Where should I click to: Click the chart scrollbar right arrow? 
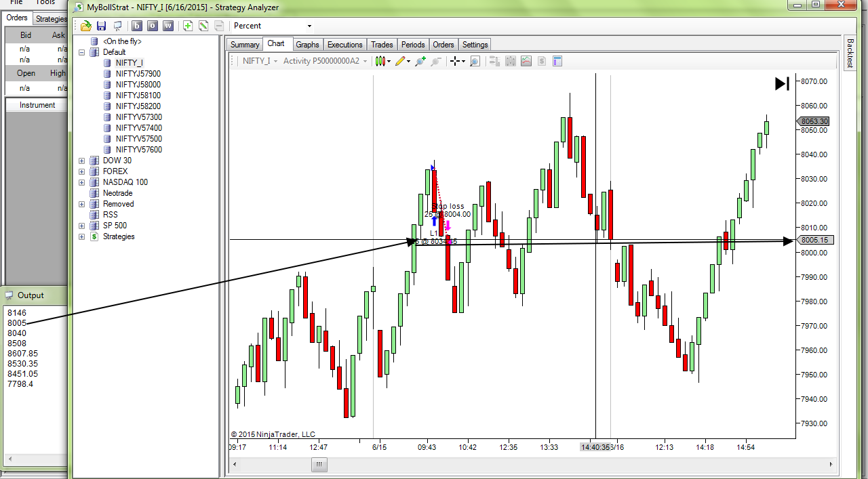point(831,464)
